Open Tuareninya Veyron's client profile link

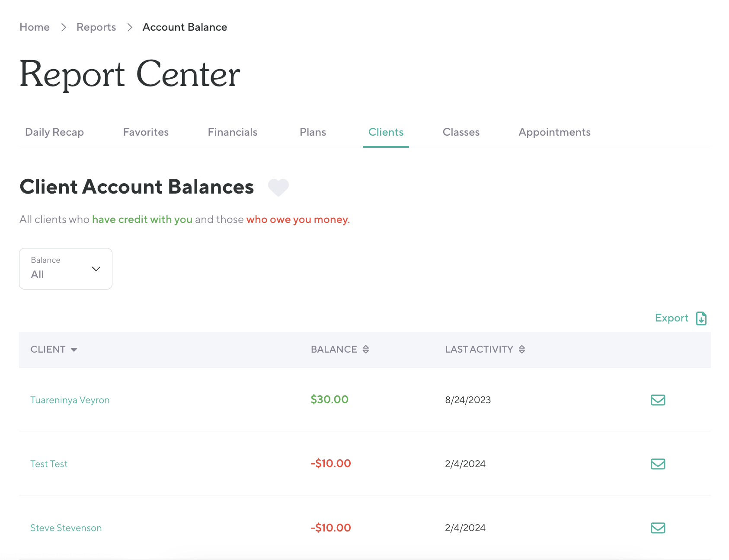70,400
